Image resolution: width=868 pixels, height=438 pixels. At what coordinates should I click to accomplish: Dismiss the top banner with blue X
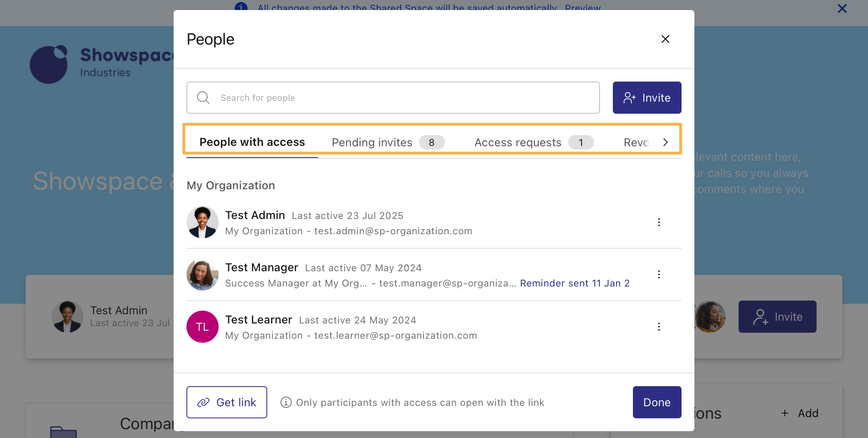pyautogui.click(x=842, y=8)
